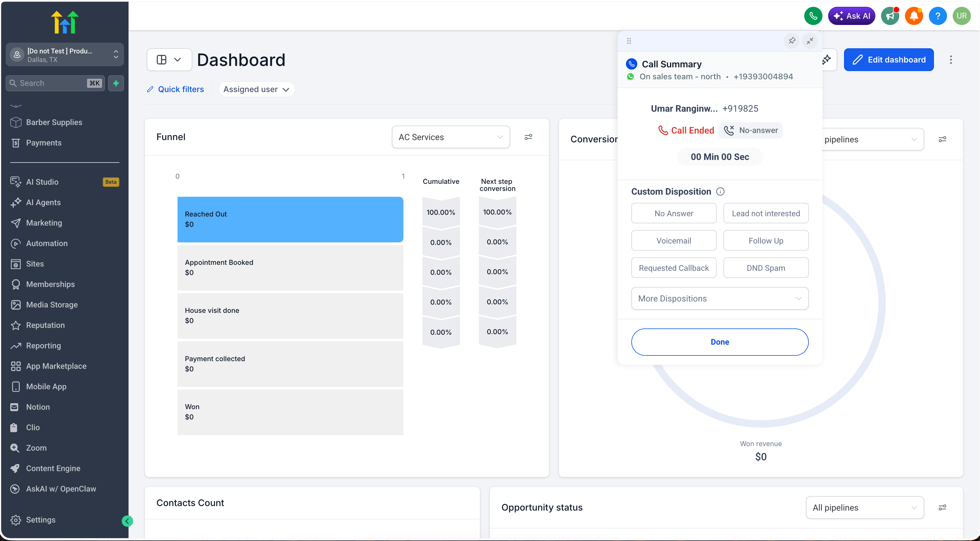
Task: Click the Done button
Action: click(x=720, y=342)
